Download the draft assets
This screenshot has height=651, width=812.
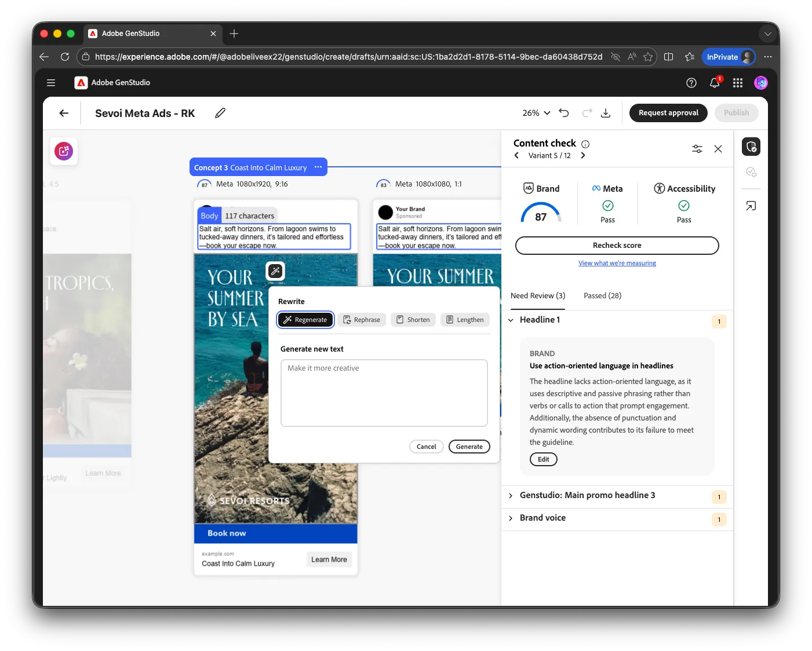[606, 113]
